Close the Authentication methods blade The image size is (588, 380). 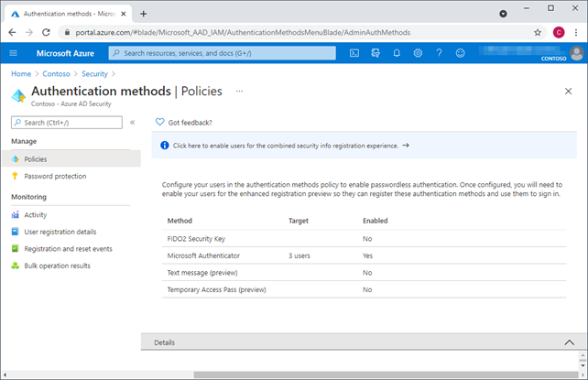click(x=567, y=92)
